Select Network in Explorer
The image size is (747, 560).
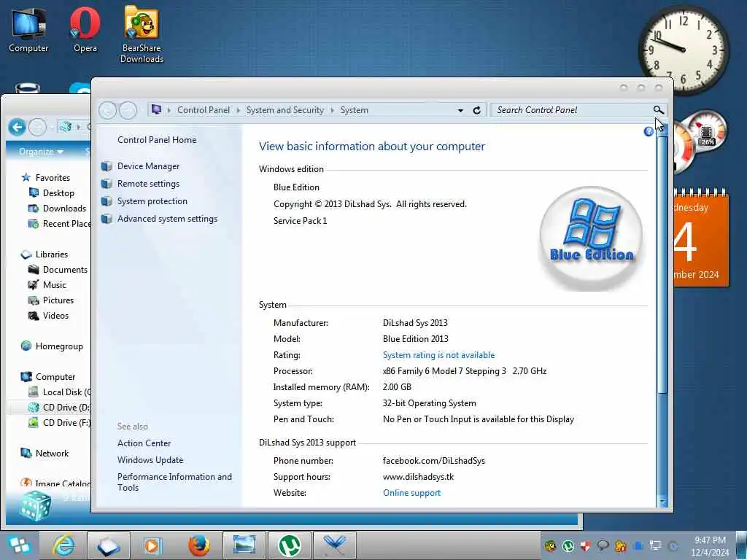point(52,454)
